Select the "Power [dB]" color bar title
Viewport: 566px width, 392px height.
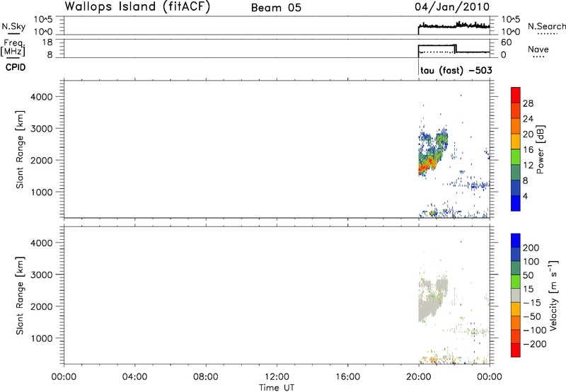[x=540, y=149]
